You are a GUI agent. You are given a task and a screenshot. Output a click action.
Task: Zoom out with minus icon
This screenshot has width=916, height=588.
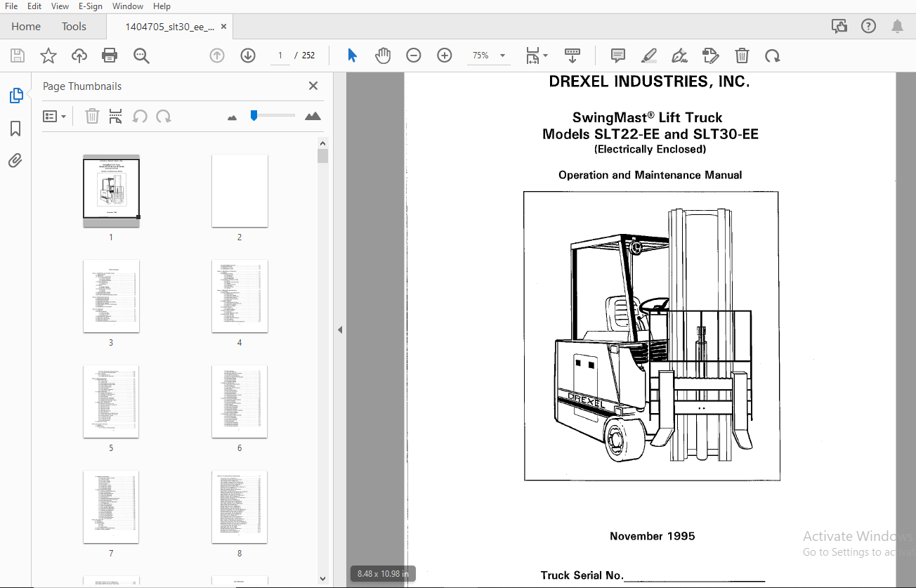(x=414, y=55)
